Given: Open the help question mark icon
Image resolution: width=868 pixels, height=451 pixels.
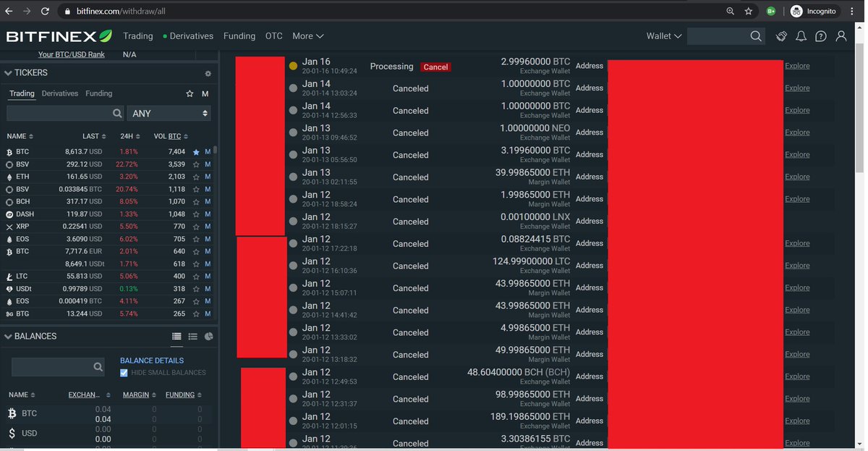Looking at the screenshot, I should point(821,36).
